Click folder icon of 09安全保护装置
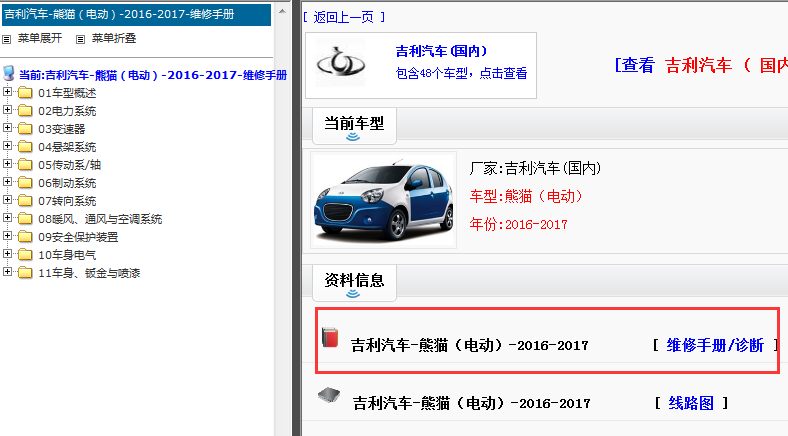788x436 pixels. point(25,237)
